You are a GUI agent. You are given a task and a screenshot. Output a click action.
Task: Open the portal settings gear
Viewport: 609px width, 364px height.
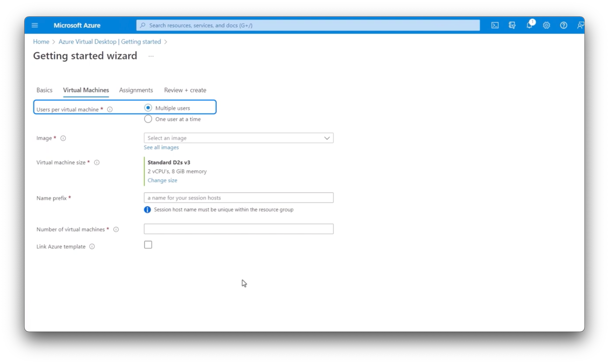546,25
